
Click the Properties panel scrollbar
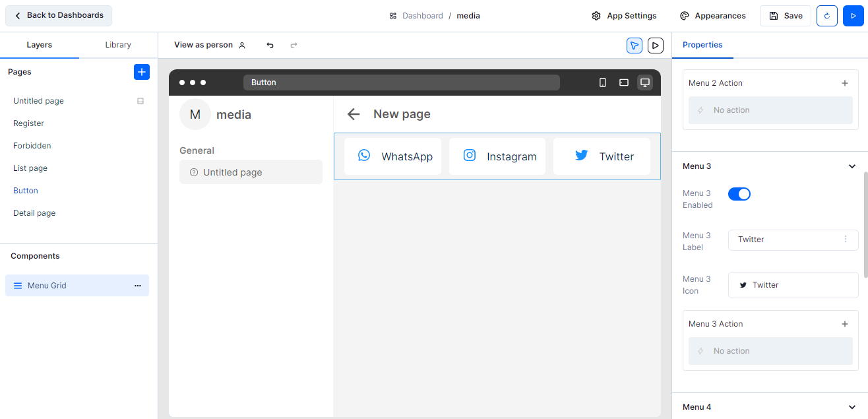(865, 224)
